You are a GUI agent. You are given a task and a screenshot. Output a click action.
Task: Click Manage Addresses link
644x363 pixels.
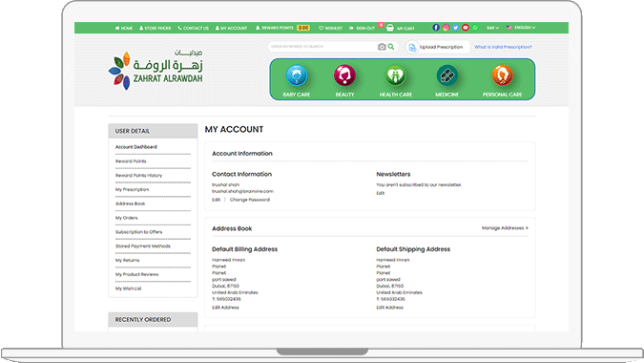[x=505, y=227]
